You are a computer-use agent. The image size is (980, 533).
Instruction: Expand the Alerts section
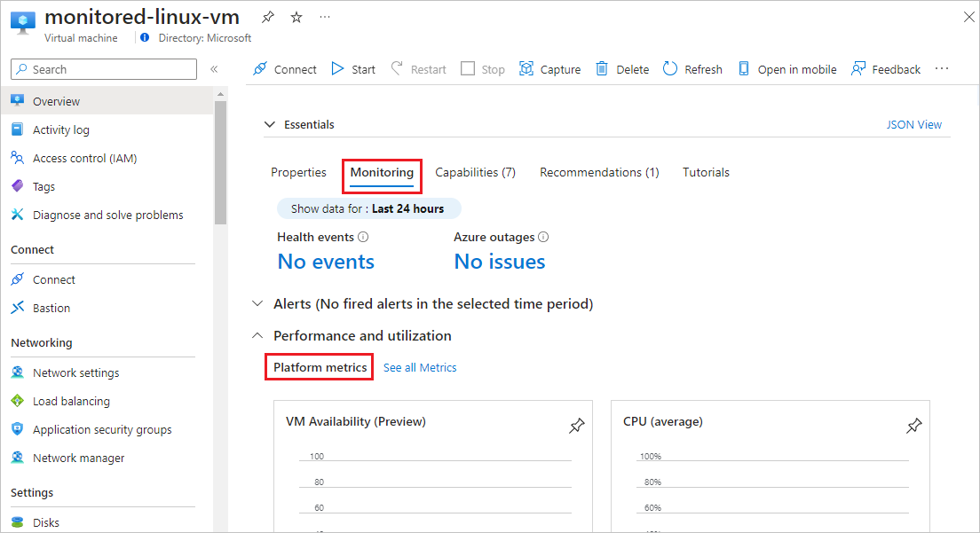coord(257,303)
